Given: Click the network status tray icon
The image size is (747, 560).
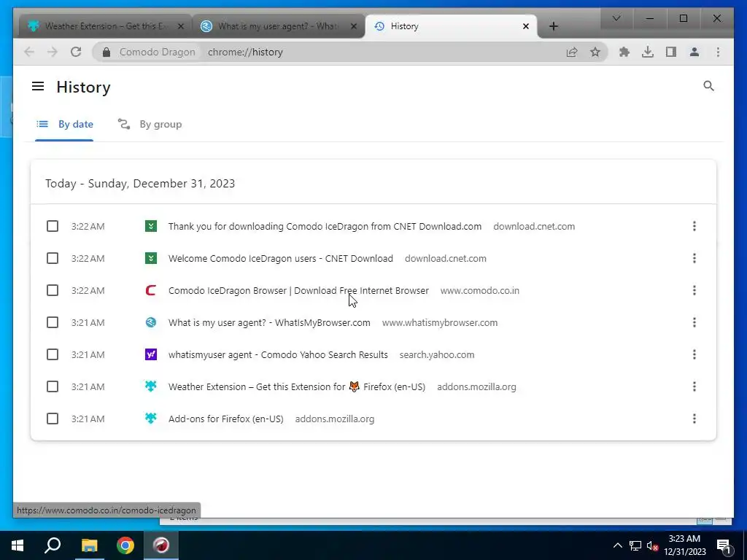Looking at the screenshot, I should coord(635,545).
